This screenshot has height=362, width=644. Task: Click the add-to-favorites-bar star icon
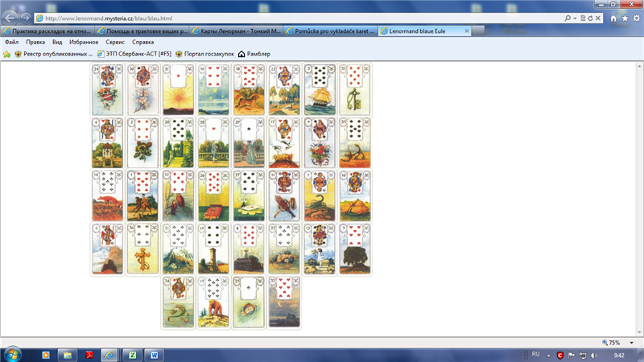(x=6, y=54)
